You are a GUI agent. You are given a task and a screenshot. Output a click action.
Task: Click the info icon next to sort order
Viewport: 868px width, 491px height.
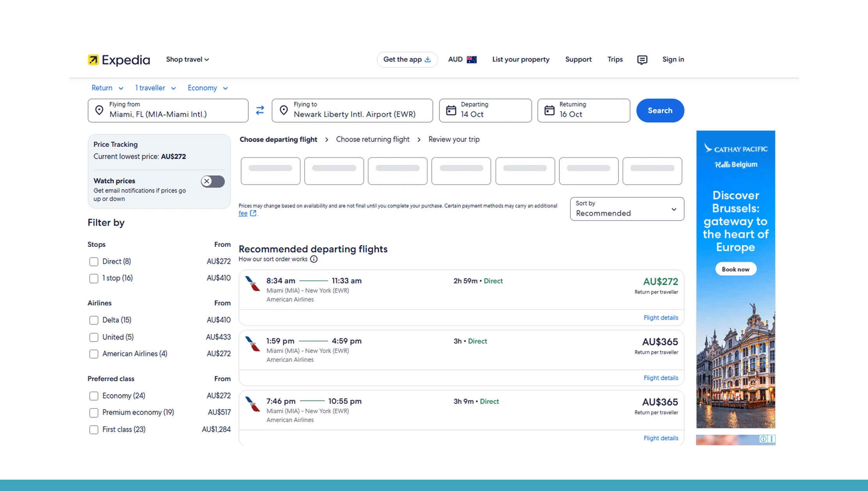point(314,259)
